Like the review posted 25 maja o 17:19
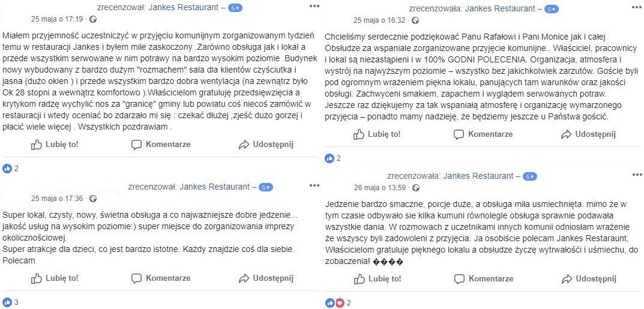644x309 pixels. coord(55,145)
